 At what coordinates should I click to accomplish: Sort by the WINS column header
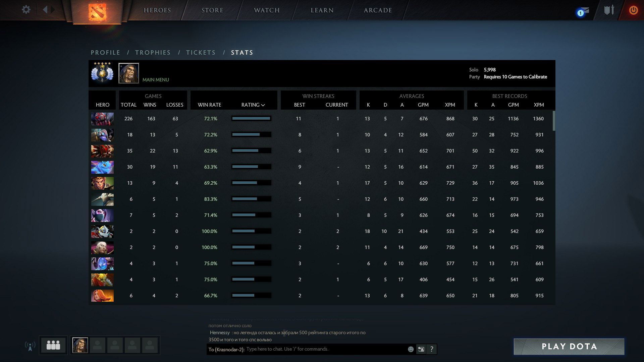coord(150,105)
